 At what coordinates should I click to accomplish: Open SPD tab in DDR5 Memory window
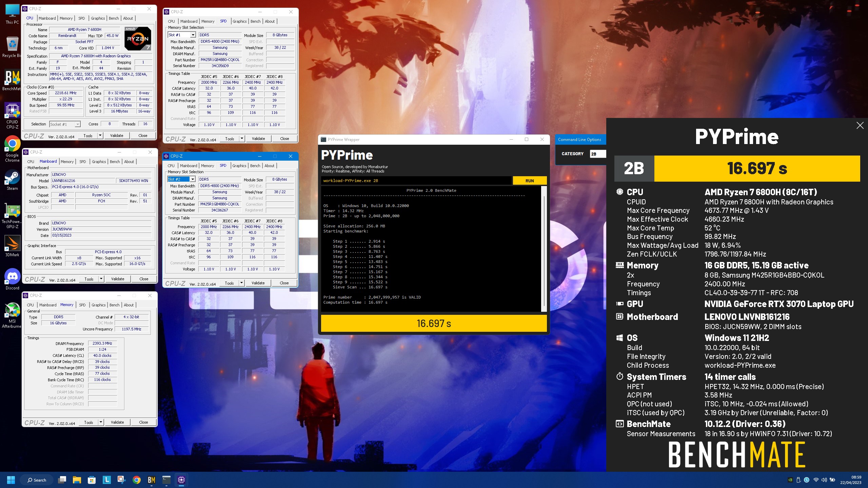pos(82,305)
